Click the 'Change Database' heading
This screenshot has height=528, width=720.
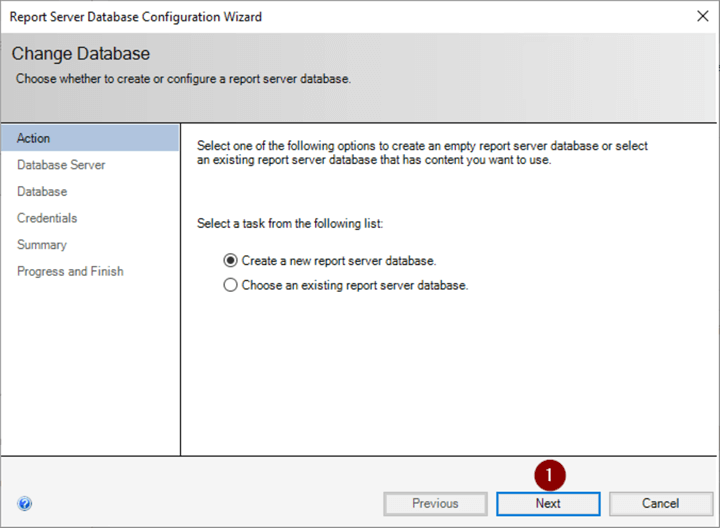point(81,54)
